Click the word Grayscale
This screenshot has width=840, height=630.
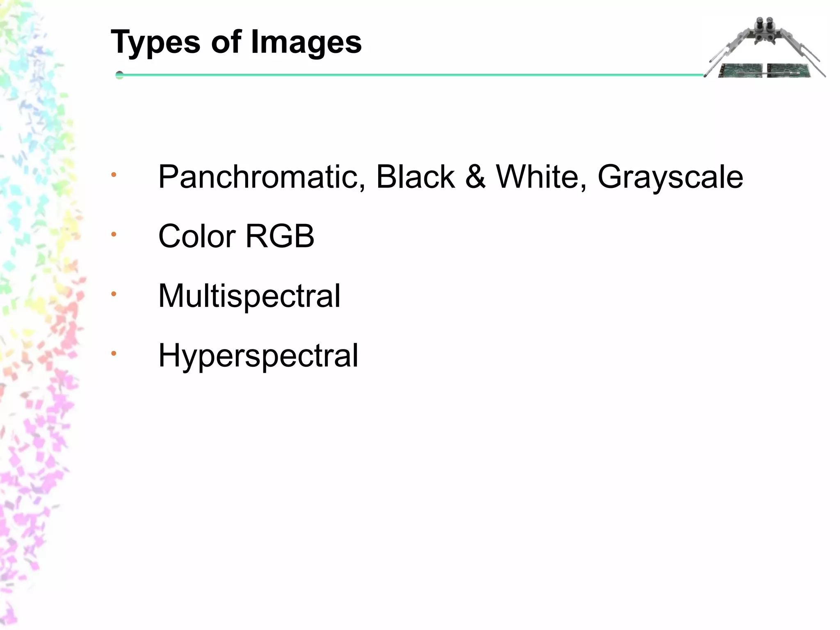670,177
